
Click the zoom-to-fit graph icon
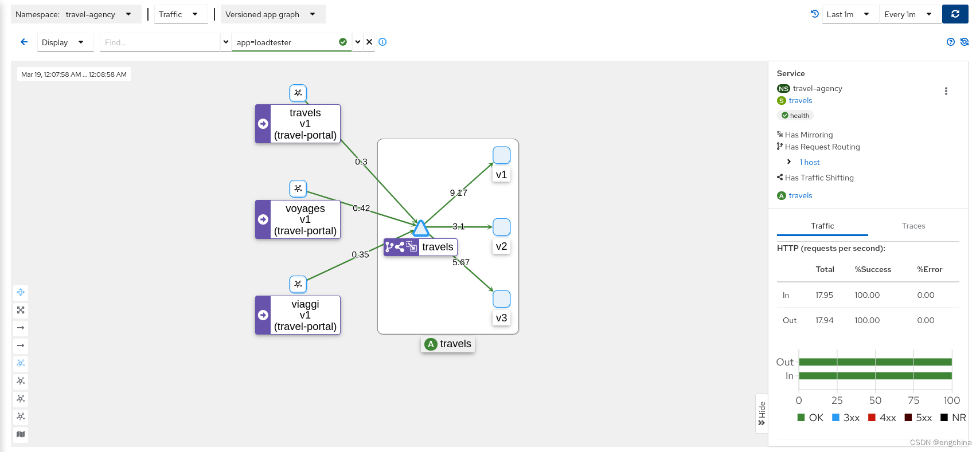[x=21, y=310]
